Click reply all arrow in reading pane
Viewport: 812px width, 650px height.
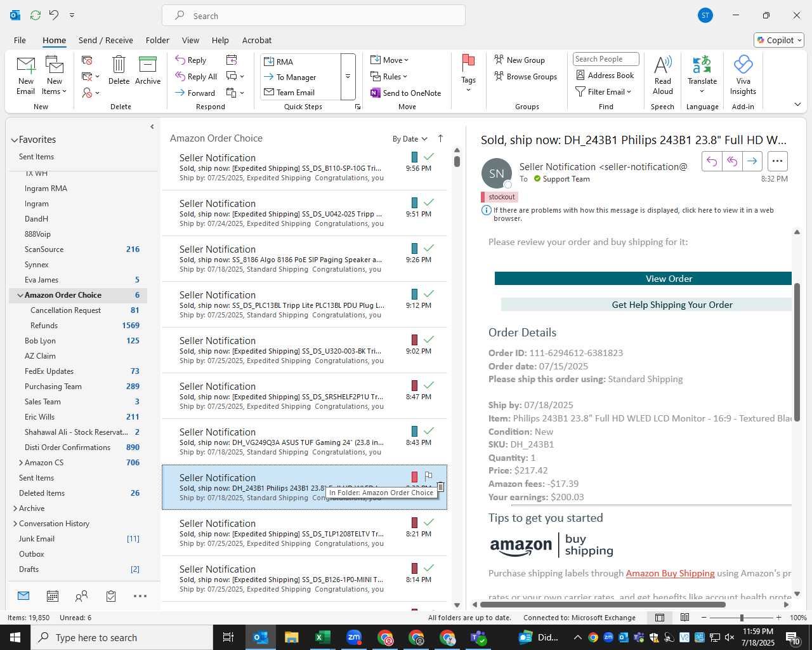point(732,161)
